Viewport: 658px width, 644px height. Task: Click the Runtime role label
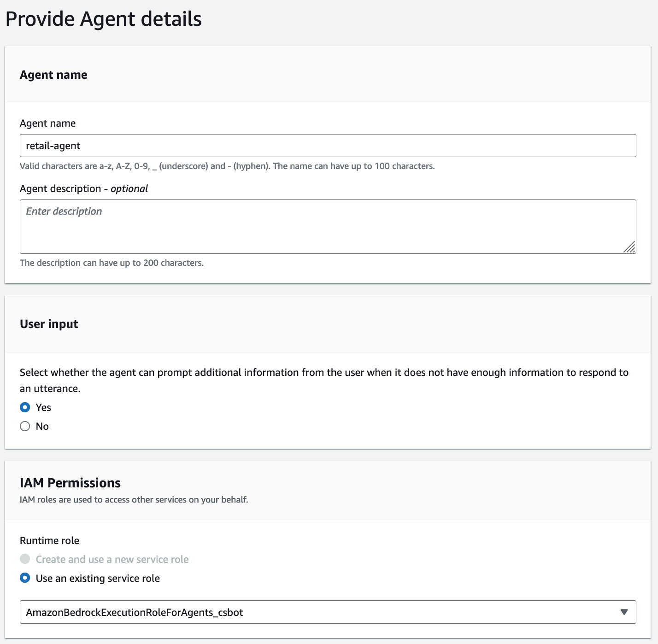[x=49, y=540]
